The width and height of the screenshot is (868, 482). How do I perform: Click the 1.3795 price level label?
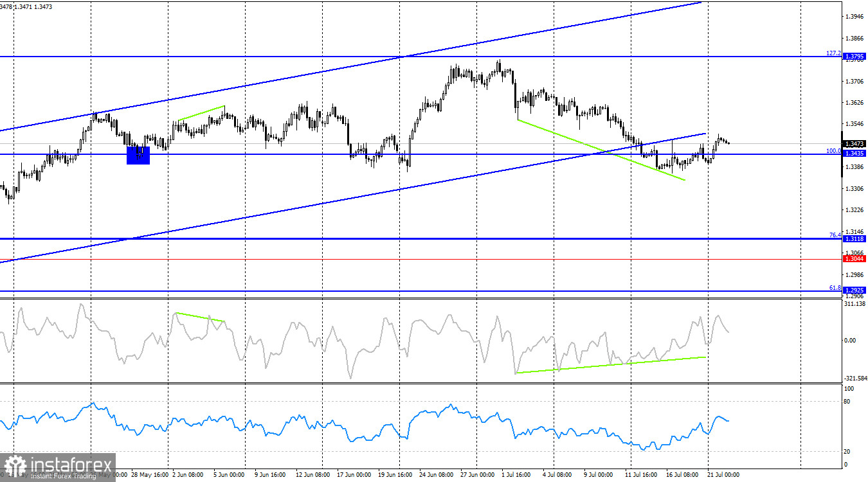855,57
